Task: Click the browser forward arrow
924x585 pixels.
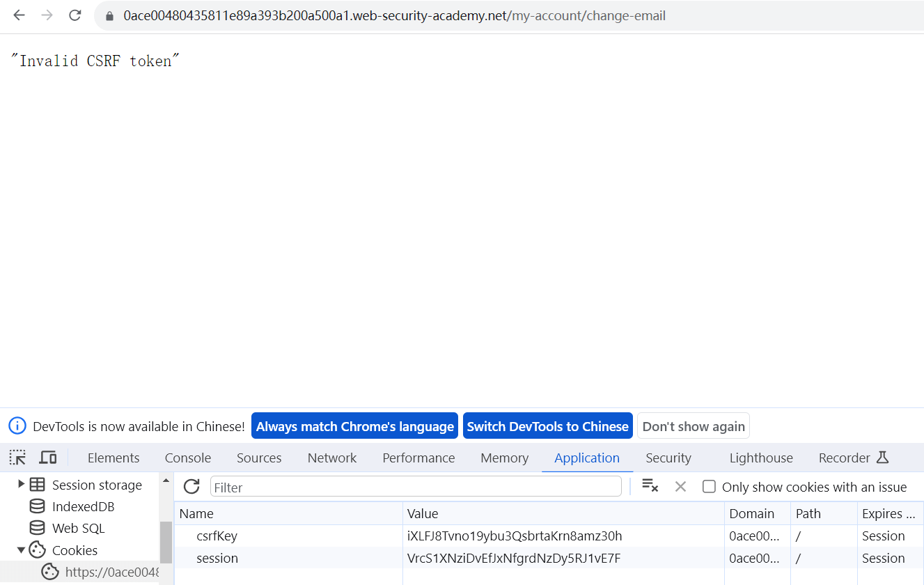Action: click(x=47, y=15)
